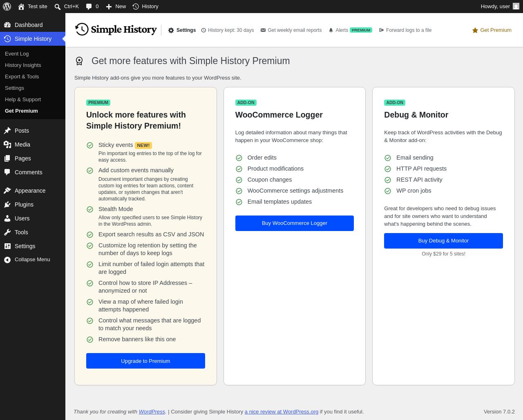Open the nice review at WordPress.org link
This screenshot has width=523, height=420.
click(x=282, y=412)
